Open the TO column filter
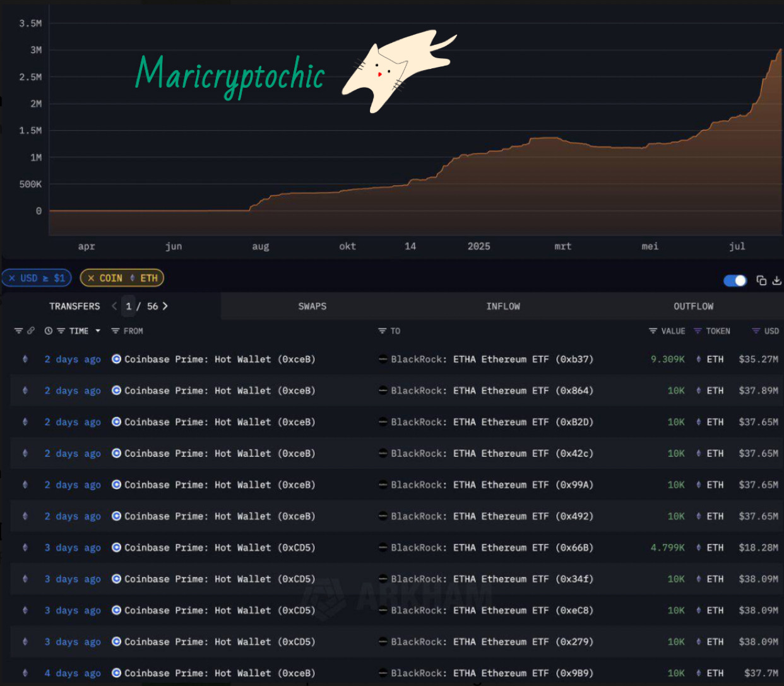 [x=382, y=331]
